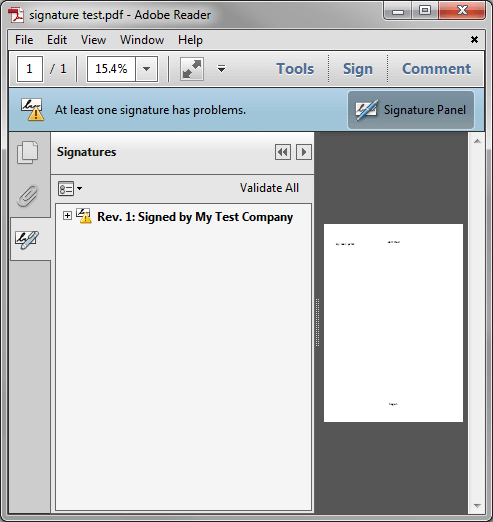Image resolution: width=493 pixels, height=522 pixels.
Task: Open the Window menu
Action: [142, 40]
